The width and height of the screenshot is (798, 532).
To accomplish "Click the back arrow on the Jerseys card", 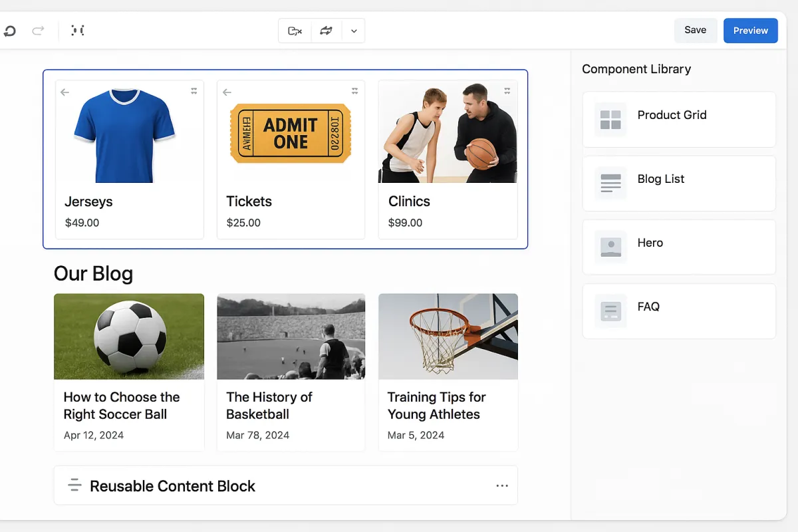I will (x=65, y=92).
